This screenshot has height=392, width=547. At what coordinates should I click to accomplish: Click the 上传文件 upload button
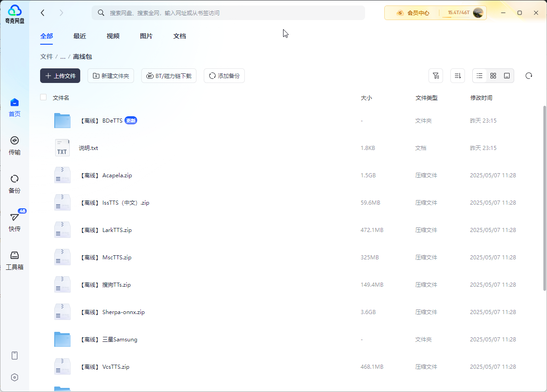coord(60,76)
